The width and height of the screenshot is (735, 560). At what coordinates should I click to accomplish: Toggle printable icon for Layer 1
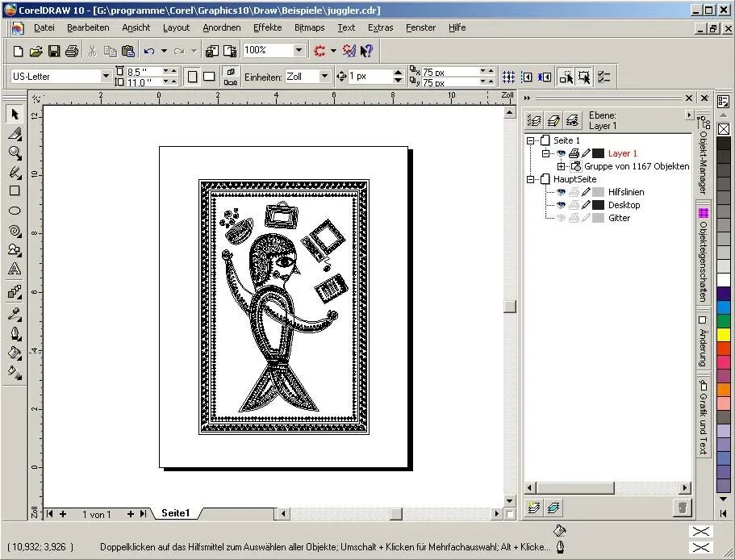pos(574,153)
